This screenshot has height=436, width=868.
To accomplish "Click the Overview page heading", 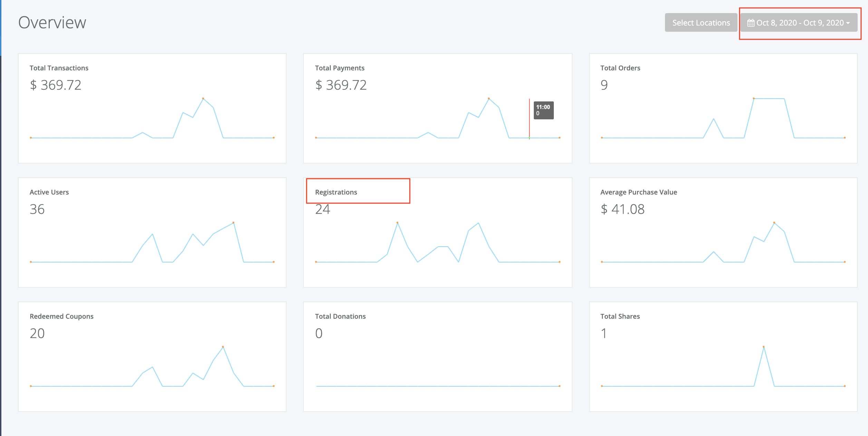I will [x=52, y=23].
